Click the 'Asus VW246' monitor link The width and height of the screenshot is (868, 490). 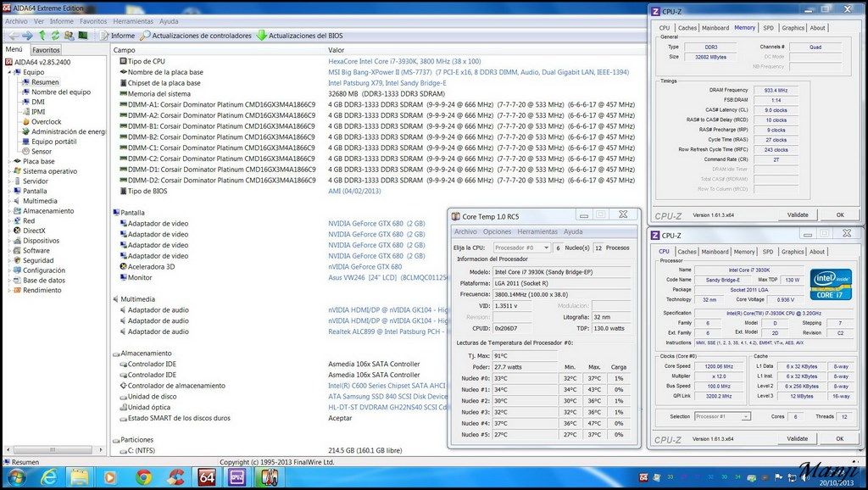point(387,277)
